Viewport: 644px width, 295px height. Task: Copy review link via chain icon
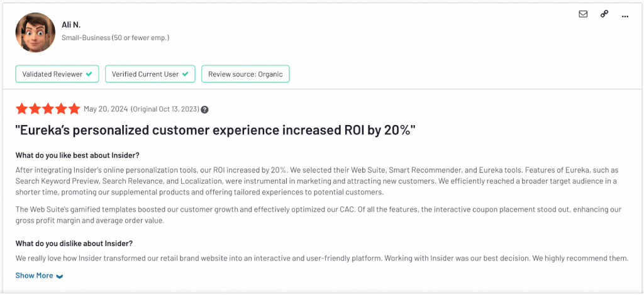point(604,14)
